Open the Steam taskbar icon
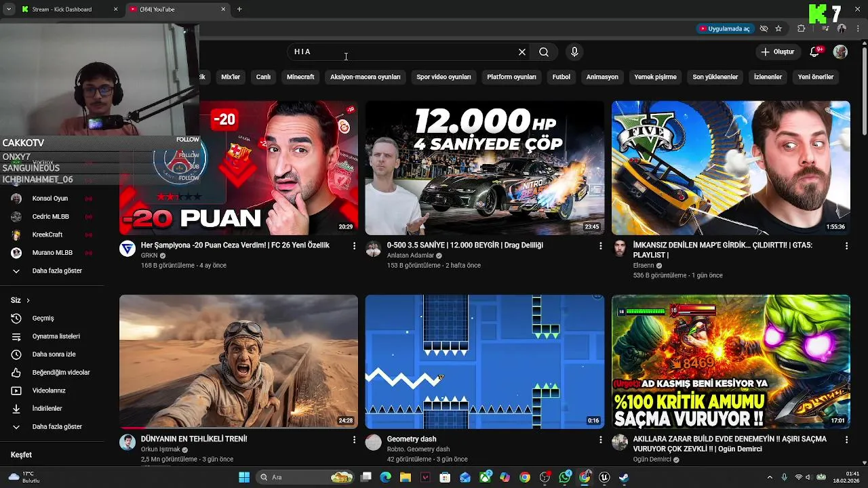The height and width of the screenshot is (488, 868). click(624, 477)
